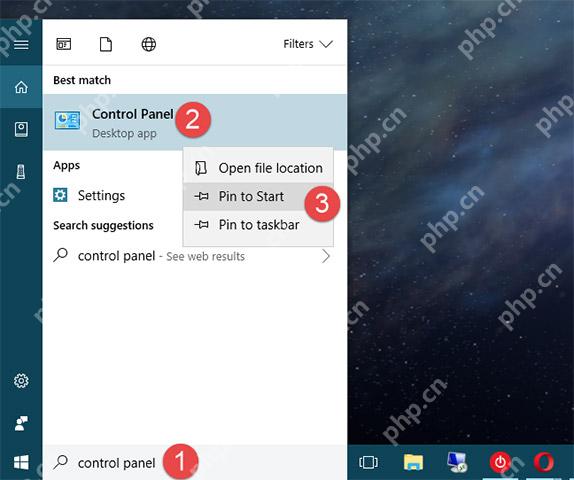The height and width of the screenshot is (480, 574).
Task: Click the Control Panel app icon
Action: (67, 120)
